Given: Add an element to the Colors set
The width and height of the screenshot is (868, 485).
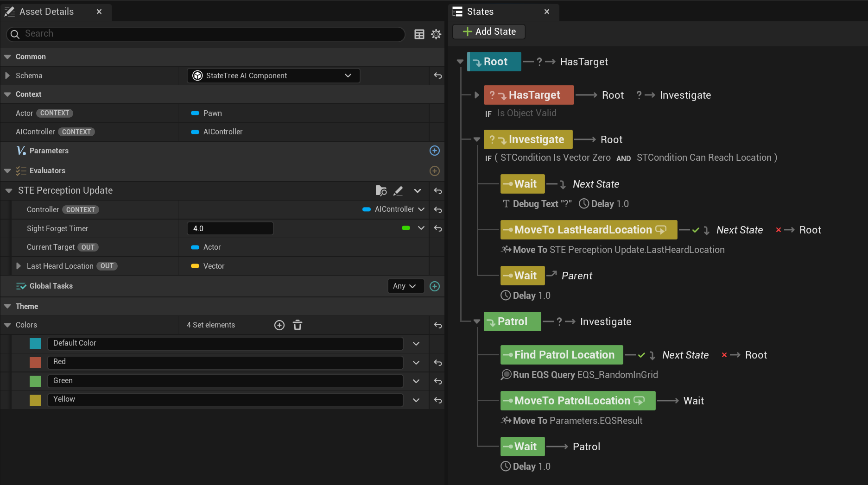Looking at the screenshot, I should point(279,325).
